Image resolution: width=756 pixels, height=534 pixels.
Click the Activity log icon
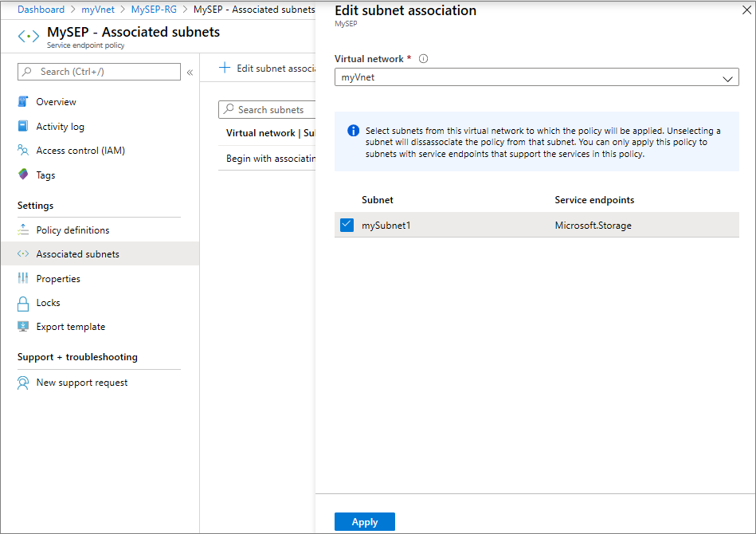click(22, 127)
